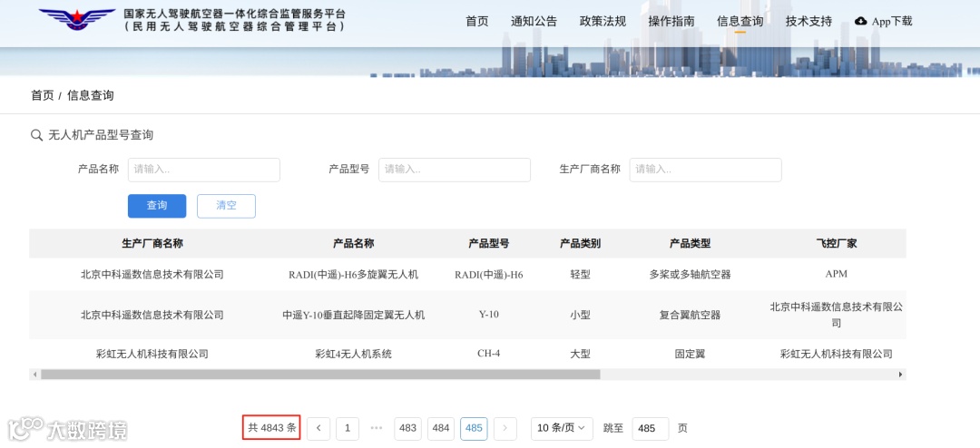Viewport: 980px width, 448px height.
Task: Open the 技术支持 menu item
Action: click(x=808, y=21)
